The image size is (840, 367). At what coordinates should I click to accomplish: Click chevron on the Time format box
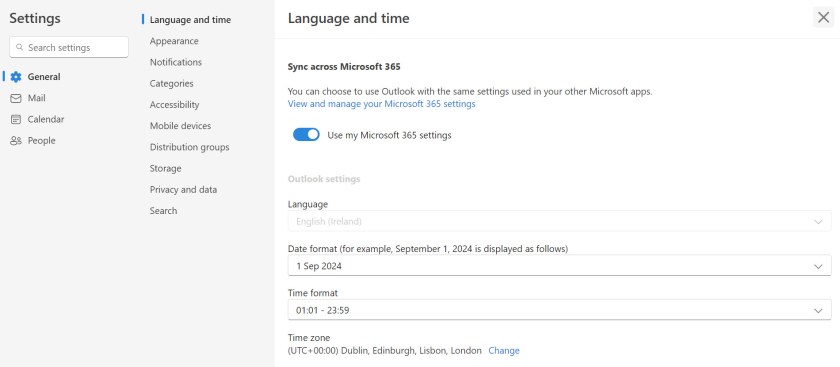point(818,311)
